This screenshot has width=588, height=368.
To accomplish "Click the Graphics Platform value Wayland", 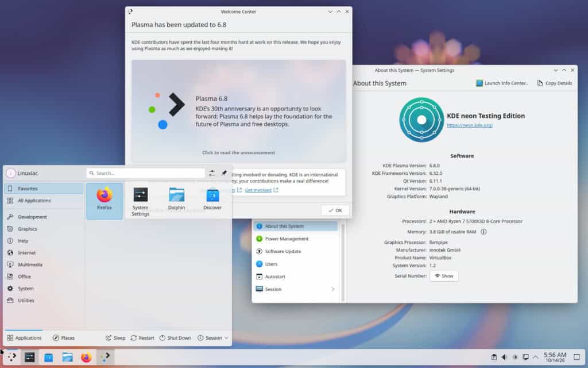I will pos(438,197).
